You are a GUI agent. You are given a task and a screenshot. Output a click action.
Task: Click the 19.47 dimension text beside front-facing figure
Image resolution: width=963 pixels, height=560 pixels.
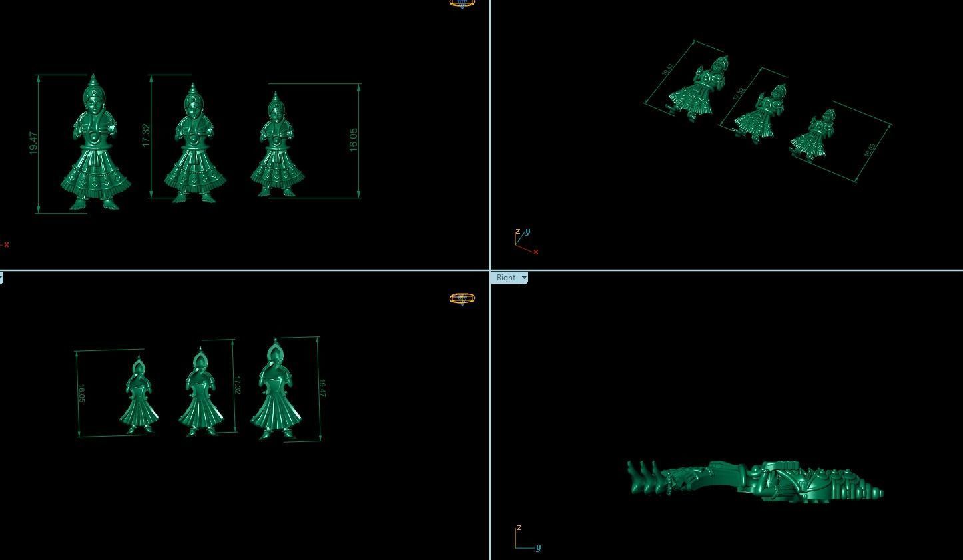[34, 143]
